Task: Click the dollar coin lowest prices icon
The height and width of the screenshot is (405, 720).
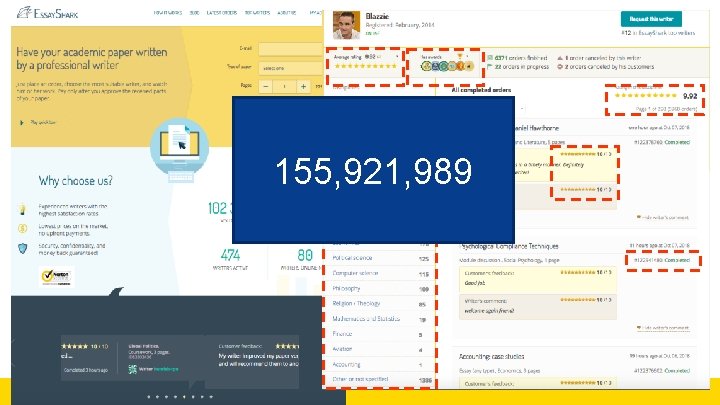Action: pos(22,228)
